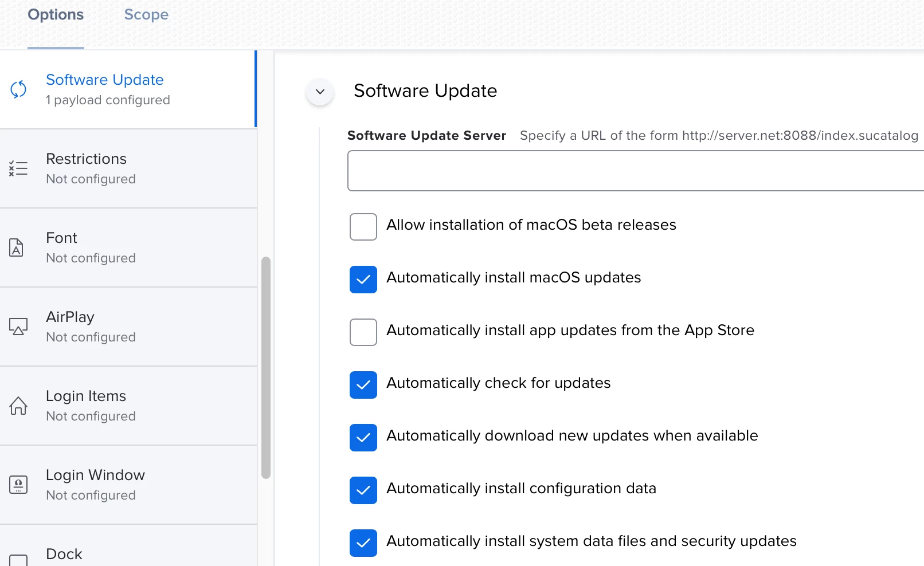Image resolution: width=924 pixels, height=566 pixels.
Task: Click the Login Window icon
Action: tap(18, 485)
